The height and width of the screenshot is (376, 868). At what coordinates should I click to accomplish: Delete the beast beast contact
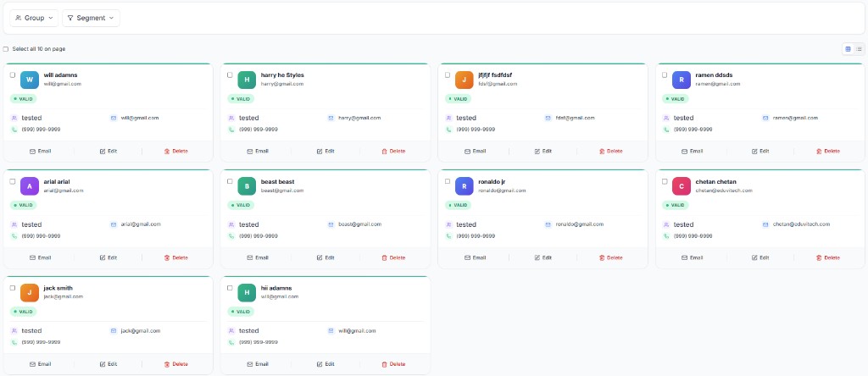[x=393, y=257]
